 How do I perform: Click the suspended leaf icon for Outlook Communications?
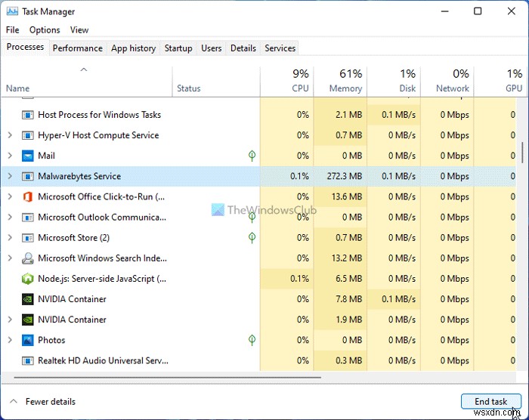[x=252, y=218]
